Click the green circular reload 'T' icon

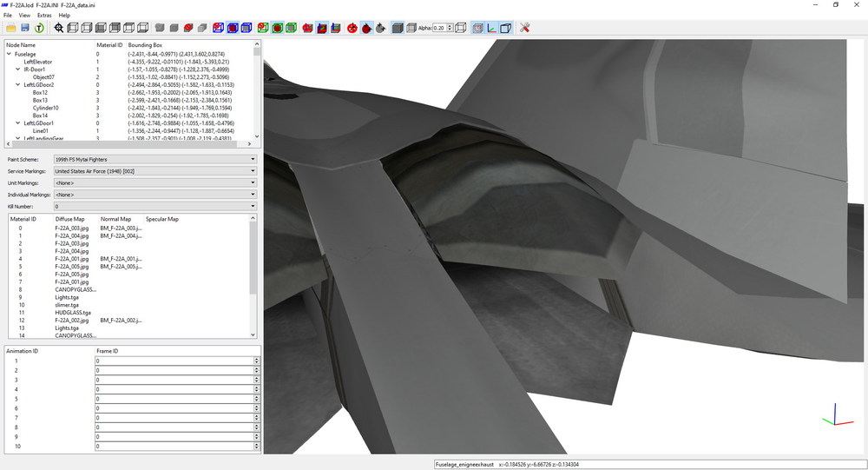point(39,28)
